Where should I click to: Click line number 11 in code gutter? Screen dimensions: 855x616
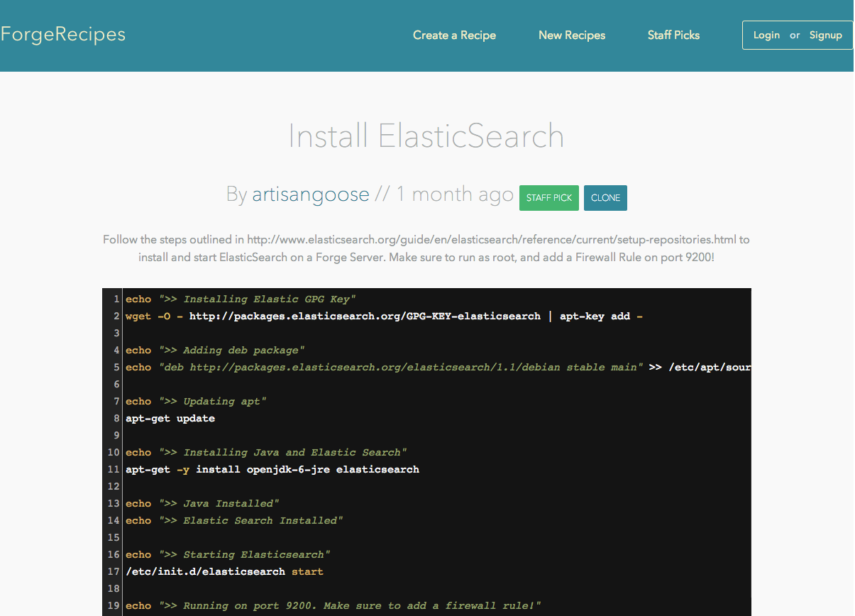tap(114, 469)
